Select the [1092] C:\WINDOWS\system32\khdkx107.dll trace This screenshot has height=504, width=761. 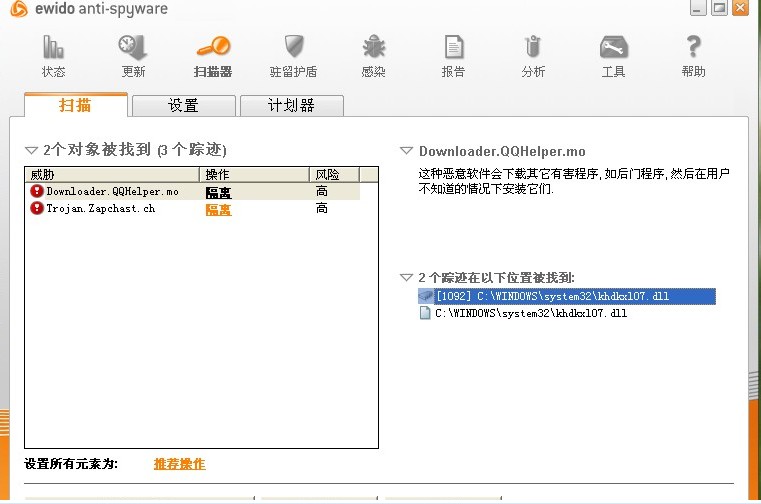pyautogui.click(x=566, y=296)
